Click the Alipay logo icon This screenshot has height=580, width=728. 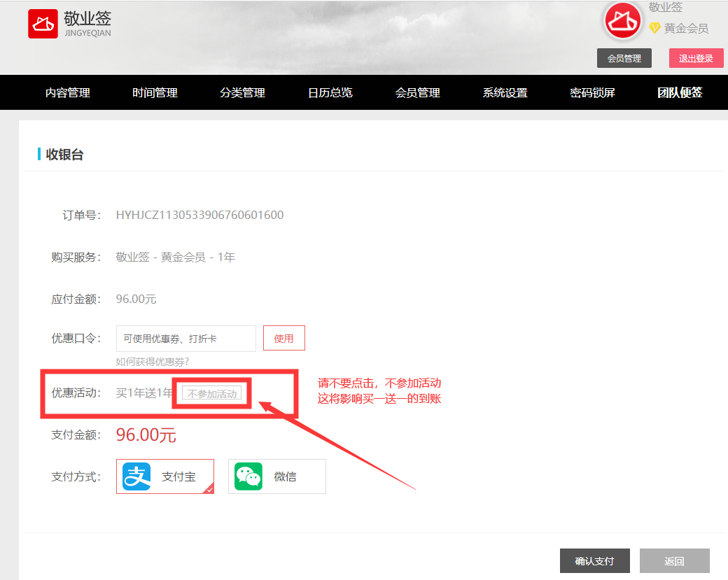pos(136,476)
